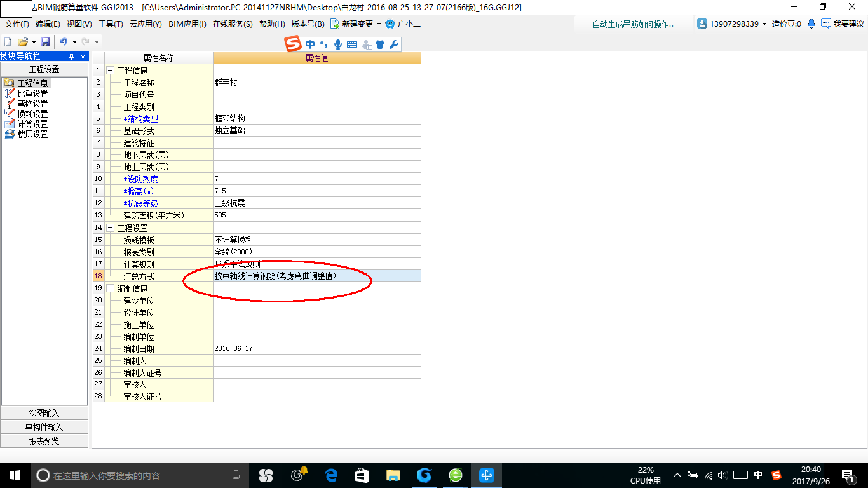The width and height of the screenshot is (868, 488).
Task: Open the Sogou toolbox wrench icon
Action: pyautogui.click(x=393, y=44)
